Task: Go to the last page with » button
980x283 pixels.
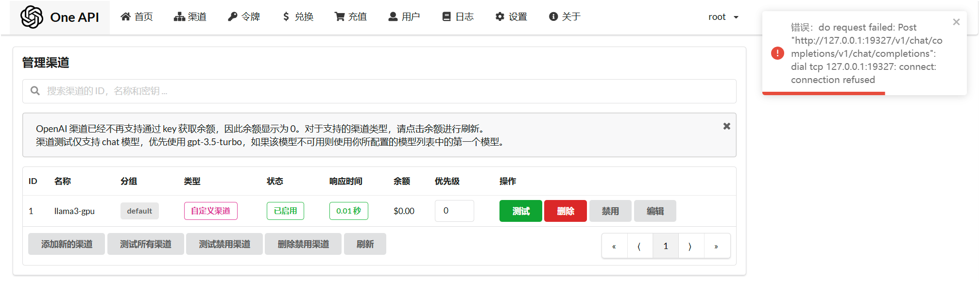Action: pyautogui.click(x=716, y=246)
